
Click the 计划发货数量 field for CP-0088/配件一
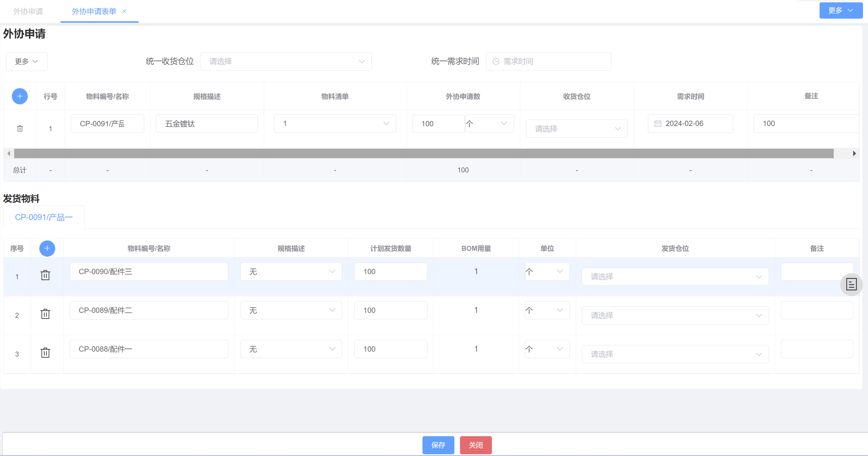tap(391, 349)
